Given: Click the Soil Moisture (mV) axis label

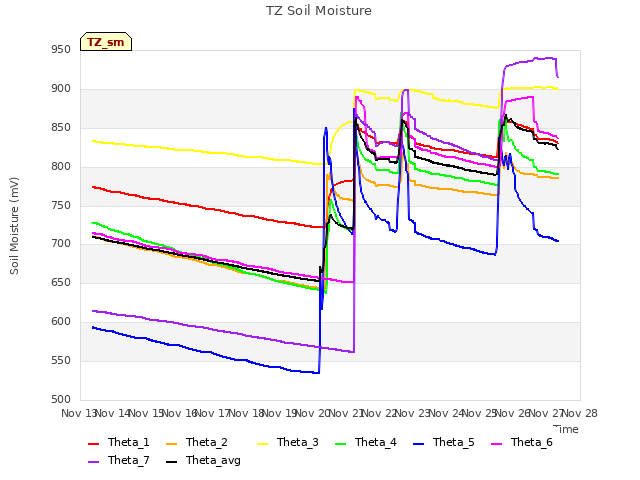Looking at the screenshot, I should click(x=14, y=226).
